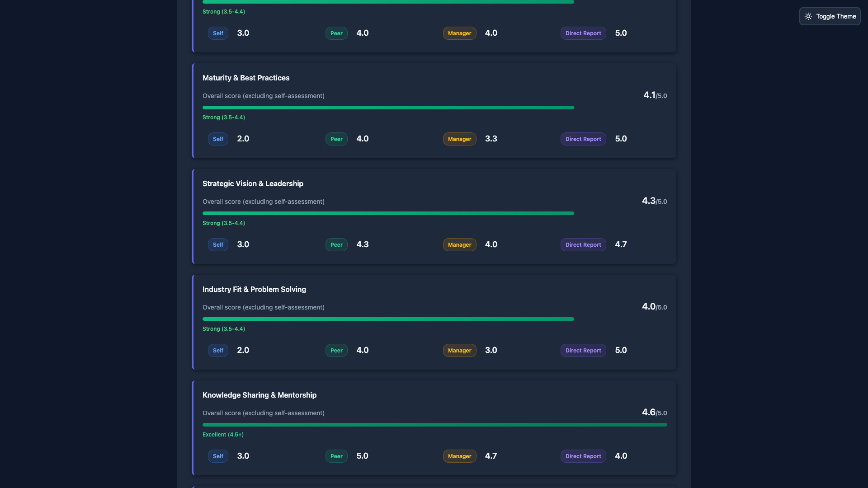Screen dimensions: 868x488
Task: Click the Toggle Theme button
Action: (x=830, y=16)
